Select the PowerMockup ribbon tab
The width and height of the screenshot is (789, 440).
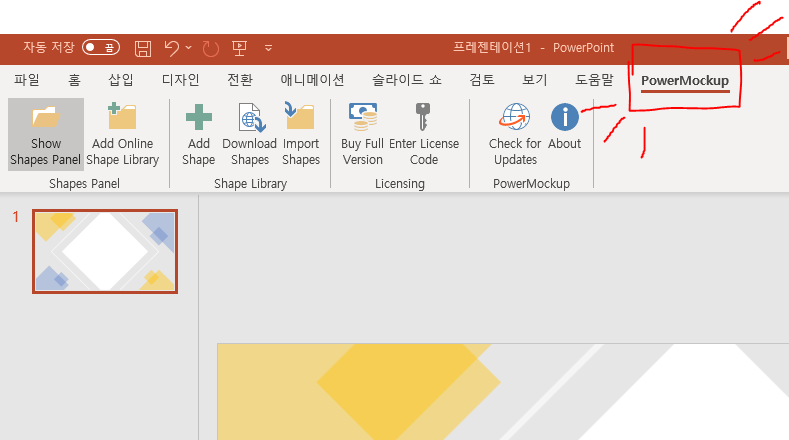pos(685,81)
